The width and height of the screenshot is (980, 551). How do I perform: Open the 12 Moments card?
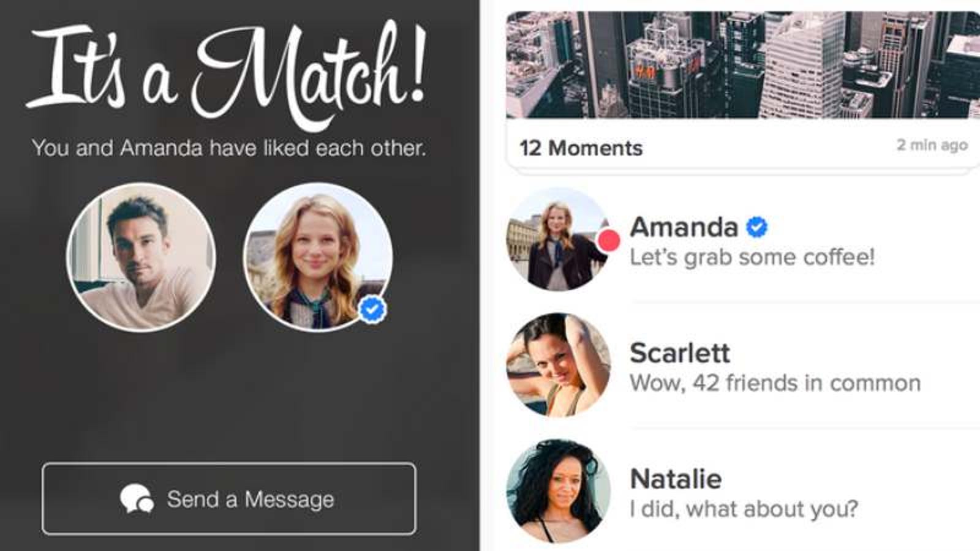743,89
